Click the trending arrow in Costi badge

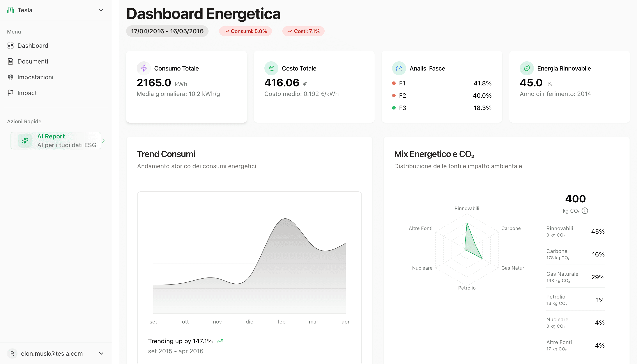290,31
